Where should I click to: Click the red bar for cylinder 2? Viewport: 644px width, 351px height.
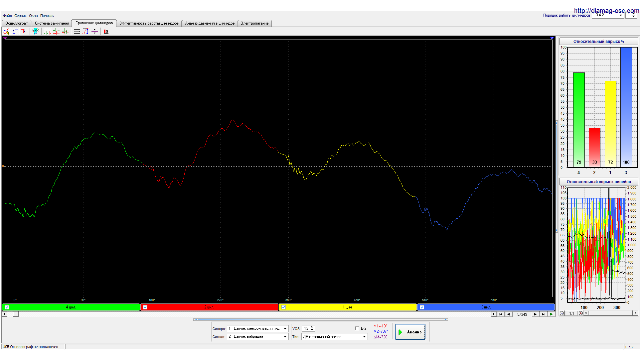(594, 147)
